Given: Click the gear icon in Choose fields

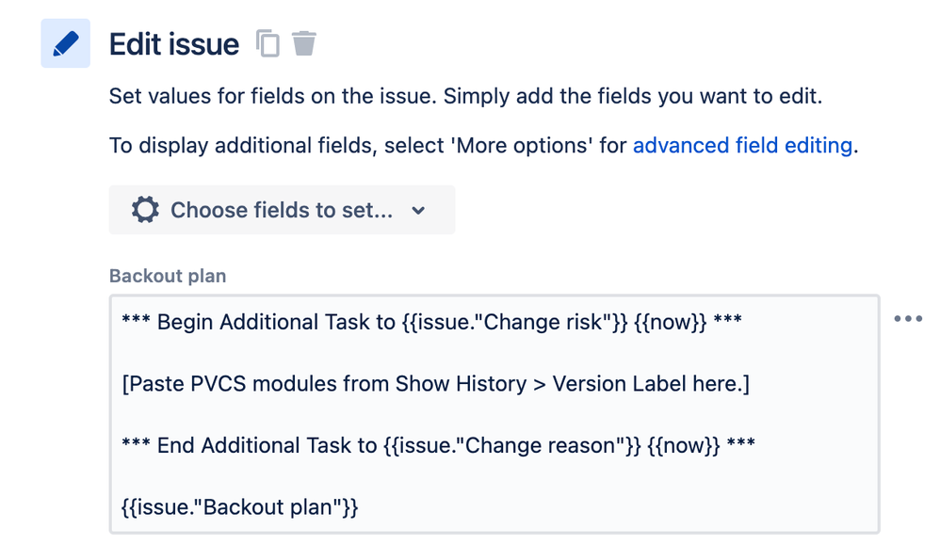Looking at the screenshot, I should click(x=145, y=210).
